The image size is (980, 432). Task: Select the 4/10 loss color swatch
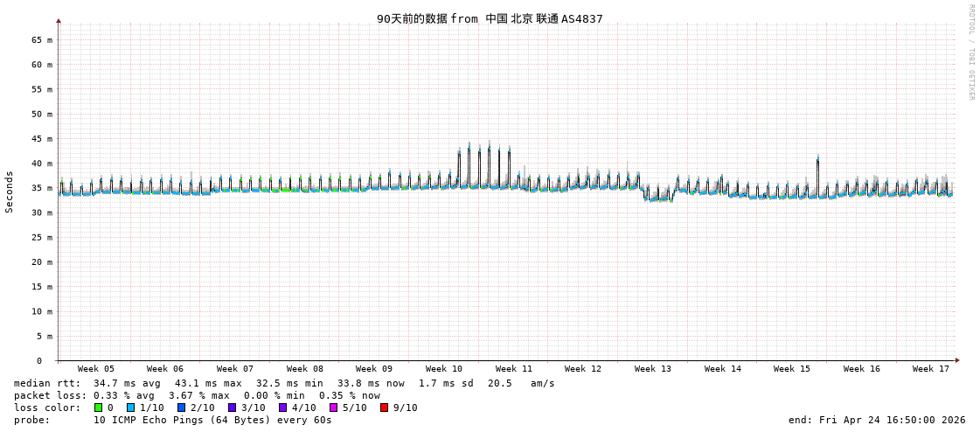click(282, 408)
